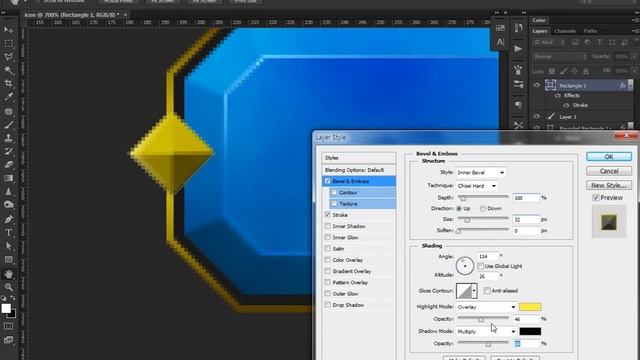Select the Horizontal Type tool
640x360 pixels.
[x=8, y=233]
